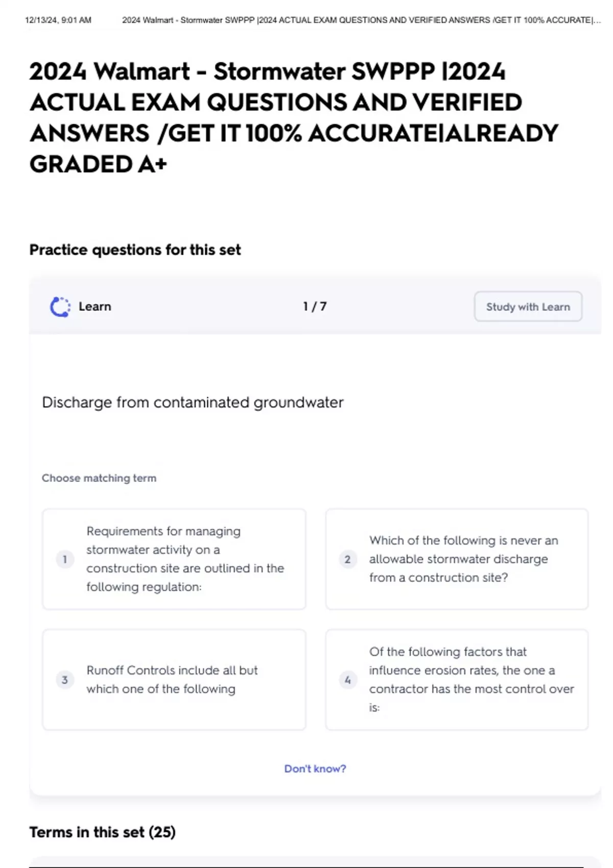Select answer option number 3 badge

pos(65,680)
